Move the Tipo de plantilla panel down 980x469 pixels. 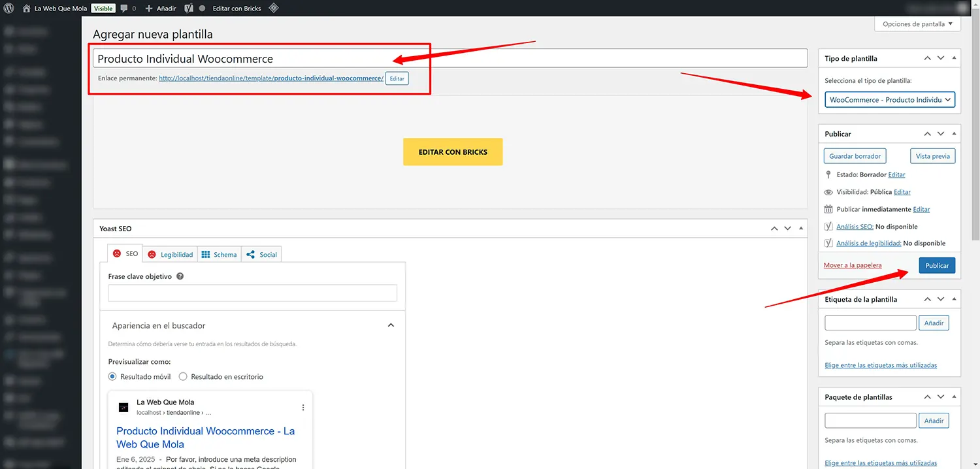point(941,58)
